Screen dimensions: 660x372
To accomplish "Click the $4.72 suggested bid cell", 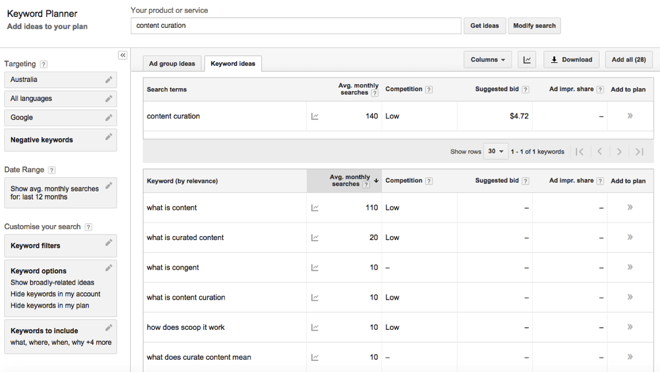I will (x=519, y=116).
